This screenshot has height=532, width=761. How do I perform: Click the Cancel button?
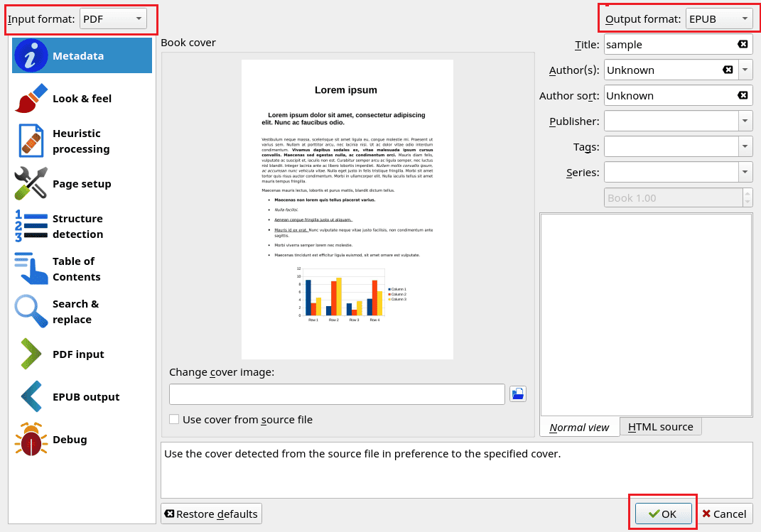(x=725, y=514)
